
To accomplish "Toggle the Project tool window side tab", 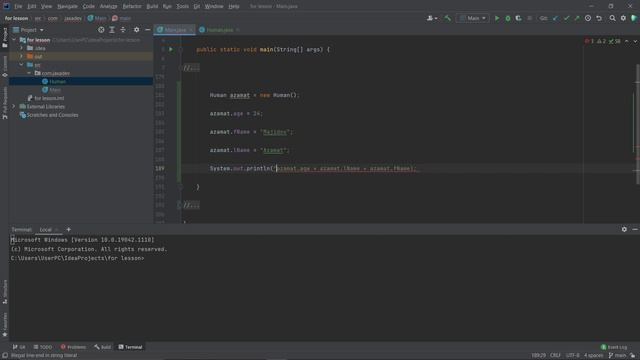I will [x=4, y=38].
